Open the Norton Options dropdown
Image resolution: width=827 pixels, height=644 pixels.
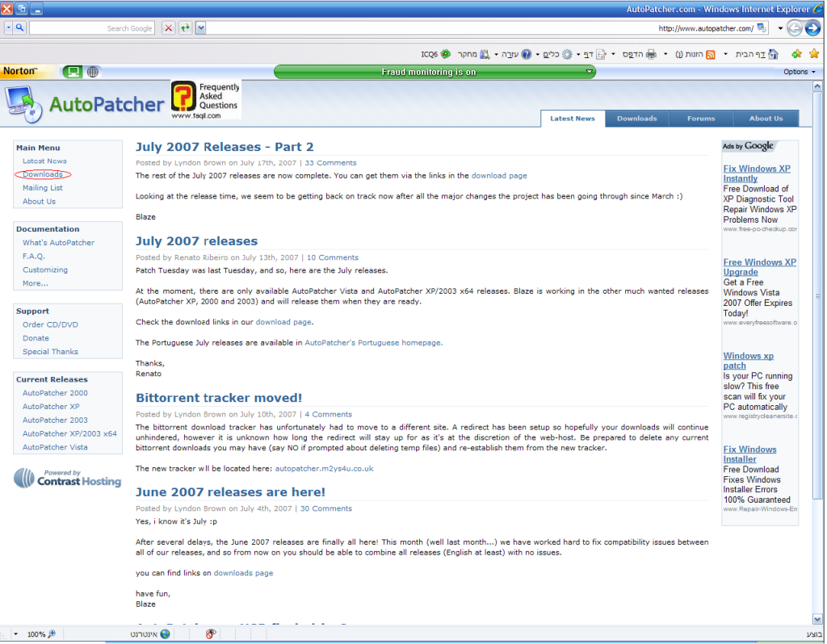point(799,72)
